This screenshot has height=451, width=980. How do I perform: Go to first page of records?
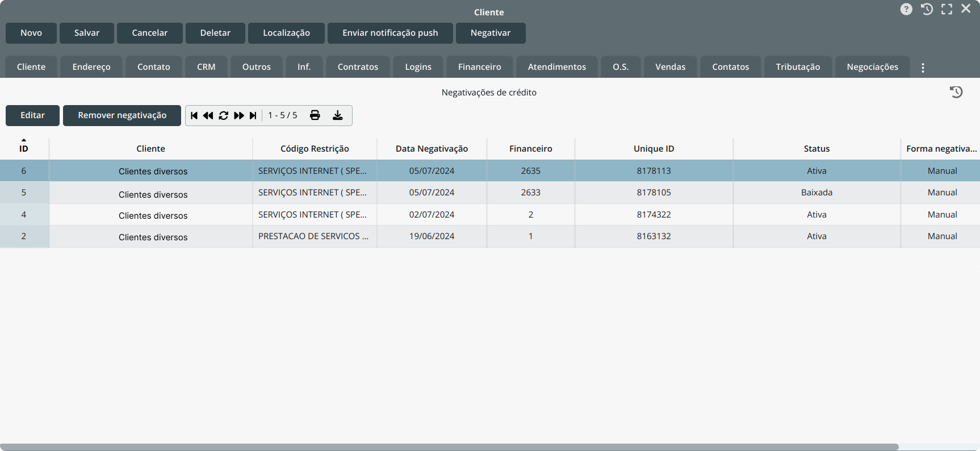[x=194, y=115]
